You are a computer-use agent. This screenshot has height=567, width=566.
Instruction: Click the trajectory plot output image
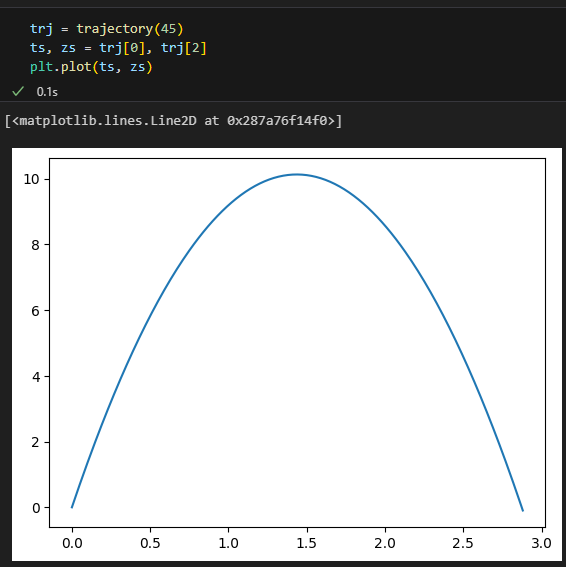pos(287,354)
